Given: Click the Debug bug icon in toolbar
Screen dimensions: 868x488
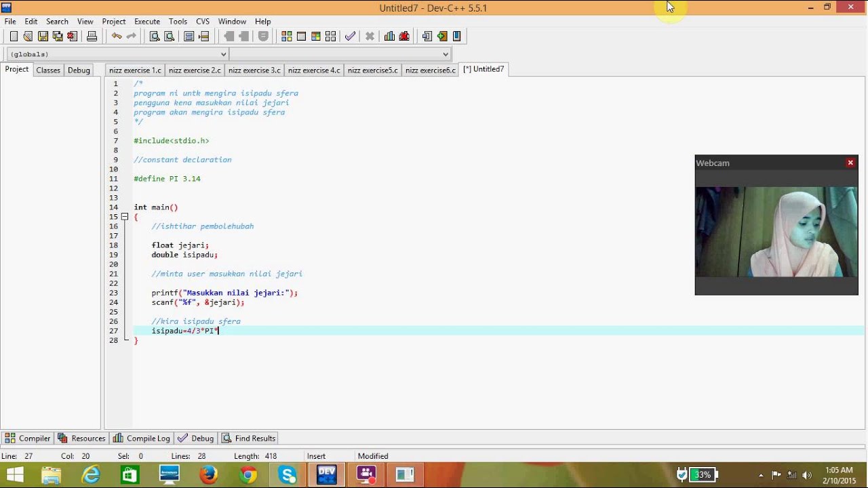Looking at the screenshot, I should click(x=404, y=37).
